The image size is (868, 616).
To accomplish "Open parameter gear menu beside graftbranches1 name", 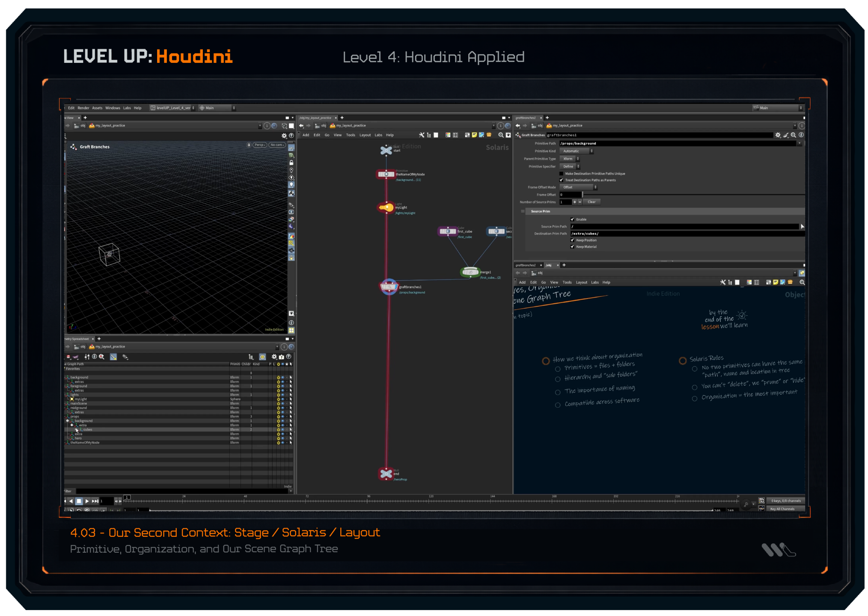I will (778, 135).
